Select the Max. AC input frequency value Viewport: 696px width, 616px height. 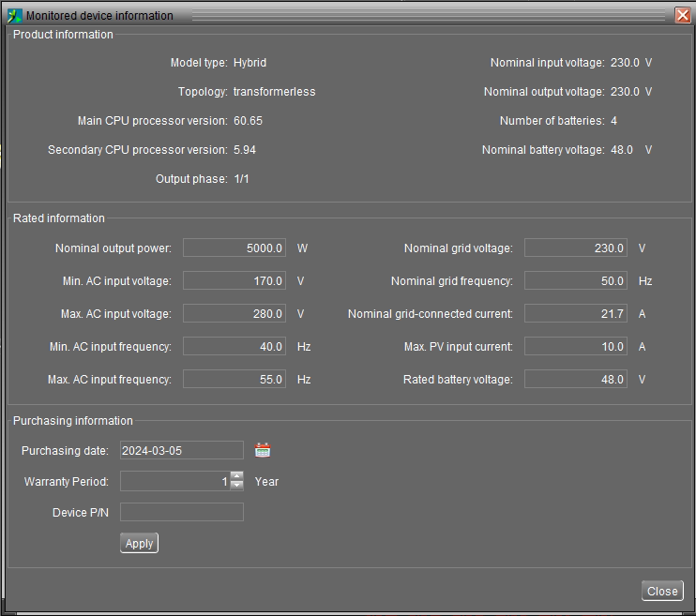click(x=234, y=379)
